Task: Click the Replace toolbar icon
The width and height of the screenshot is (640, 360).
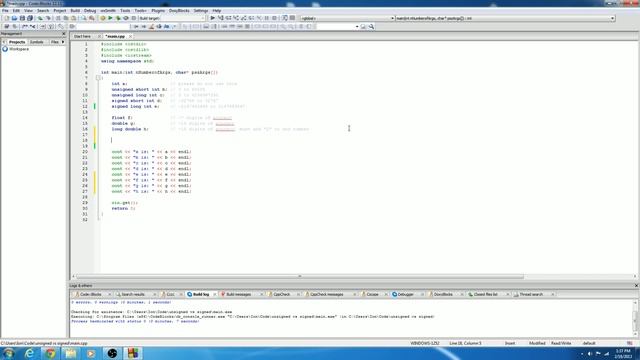Action: 91,18
